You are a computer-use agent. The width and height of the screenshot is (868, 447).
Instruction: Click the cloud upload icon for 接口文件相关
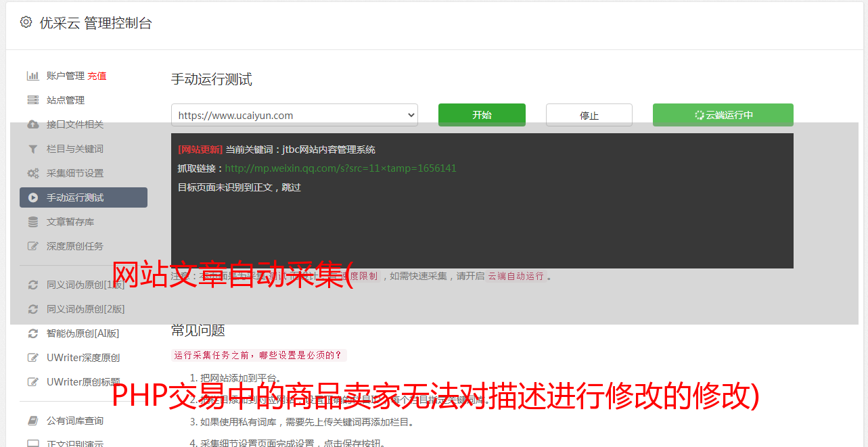32,124
